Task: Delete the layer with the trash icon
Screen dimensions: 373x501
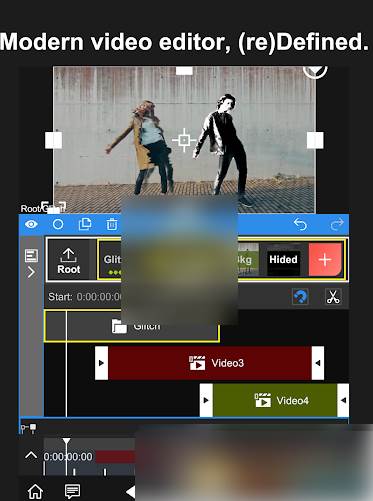Action: [x=112, y=224]
